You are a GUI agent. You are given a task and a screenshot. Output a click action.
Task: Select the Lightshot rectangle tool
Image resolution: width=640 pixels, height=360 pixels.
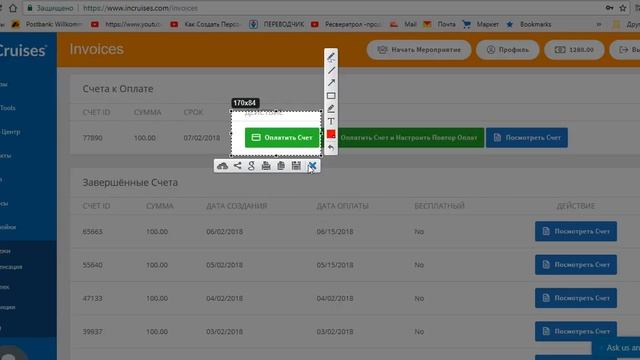[331, 96]
